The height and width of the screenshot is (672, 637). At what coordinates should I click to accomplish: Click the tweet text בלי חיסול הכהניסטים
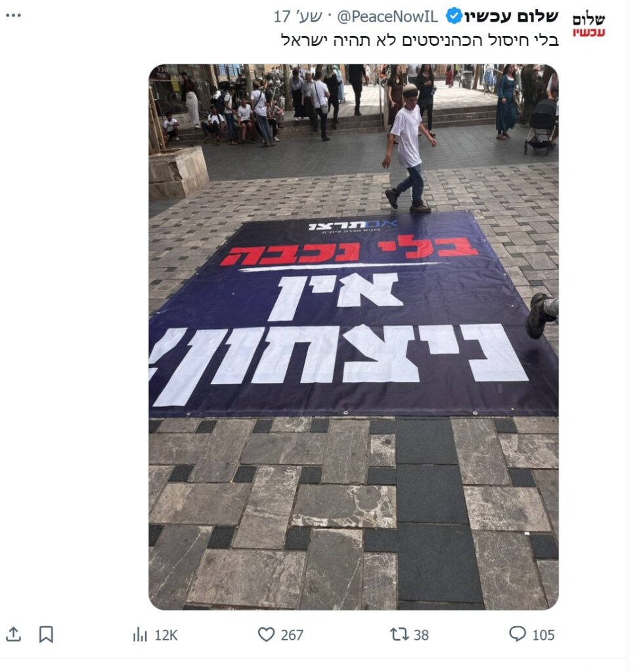(464, 40)
